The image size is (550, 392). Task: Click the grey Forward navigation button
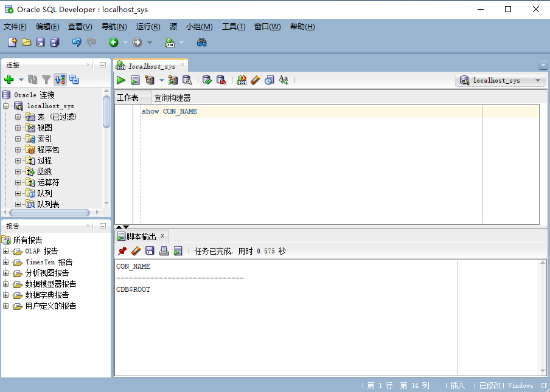click(137, 43)
